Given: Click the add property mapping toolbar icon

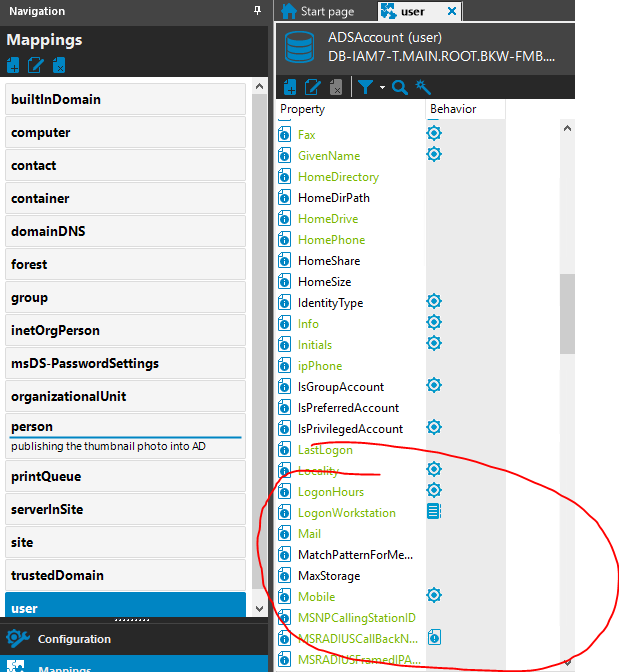Looking at the screenshot, I should 290,87.
